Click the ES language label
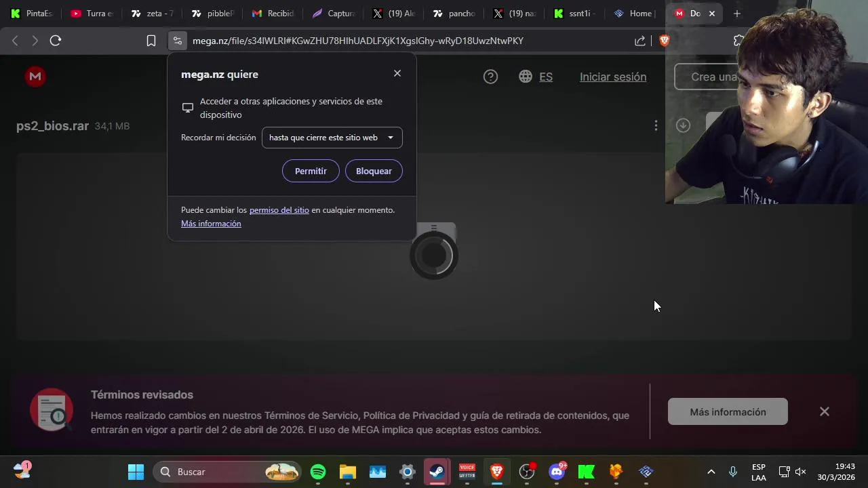868x488 pixels. click(546, 77)
